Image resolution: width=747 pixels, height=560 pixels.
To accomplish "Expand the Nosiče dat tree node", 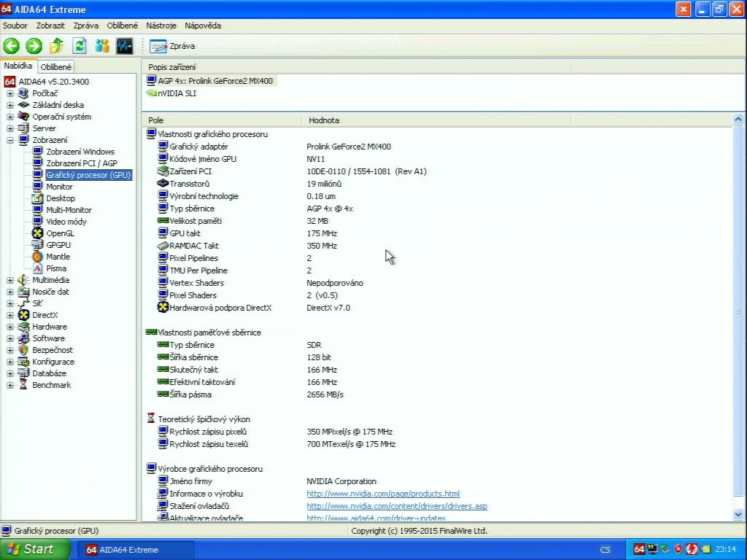I will tap(10, 292).
